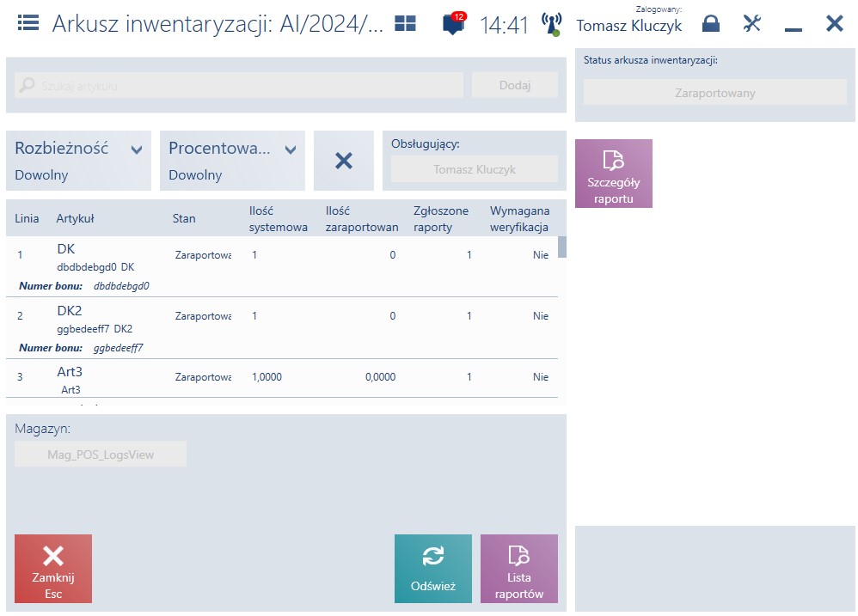Click the Magazyn field Mag_POS_LogsView

click(x=101, y=454)
